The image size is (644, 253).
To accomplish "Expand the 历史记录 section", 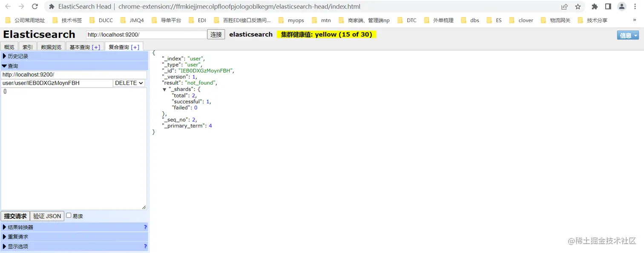I will point(74,56).
